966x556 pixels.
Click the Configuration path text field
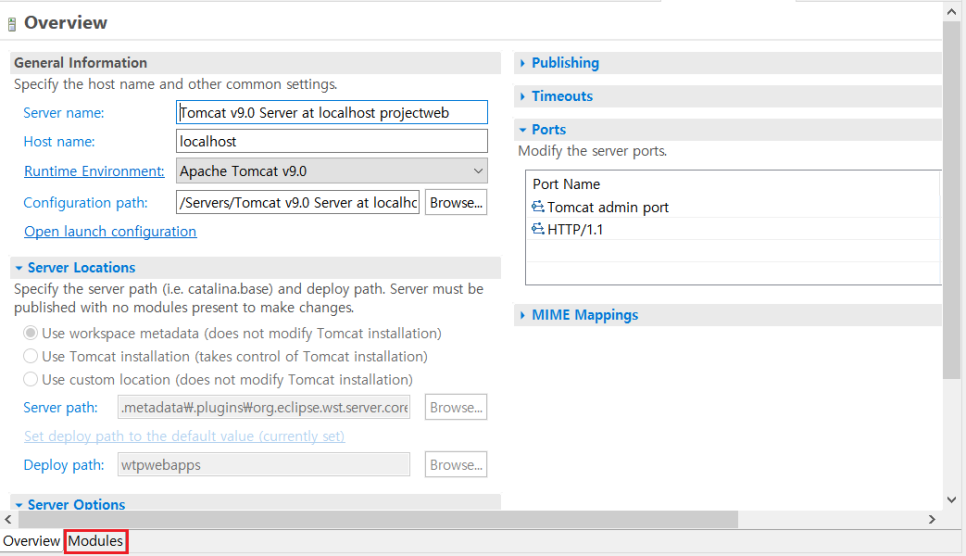[x=298, y=202]
